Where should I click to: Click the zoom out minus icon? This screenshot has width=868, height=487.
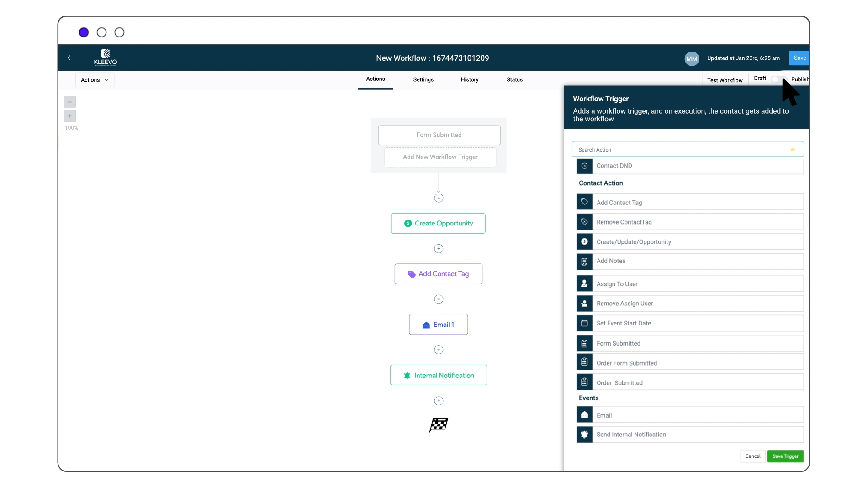pyautogui.click(x=69, y=102)
